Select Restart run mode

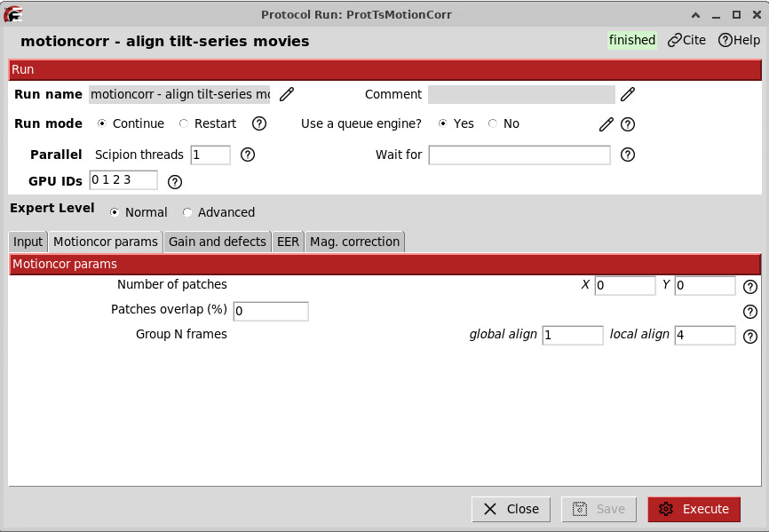(x=184, y=123)
